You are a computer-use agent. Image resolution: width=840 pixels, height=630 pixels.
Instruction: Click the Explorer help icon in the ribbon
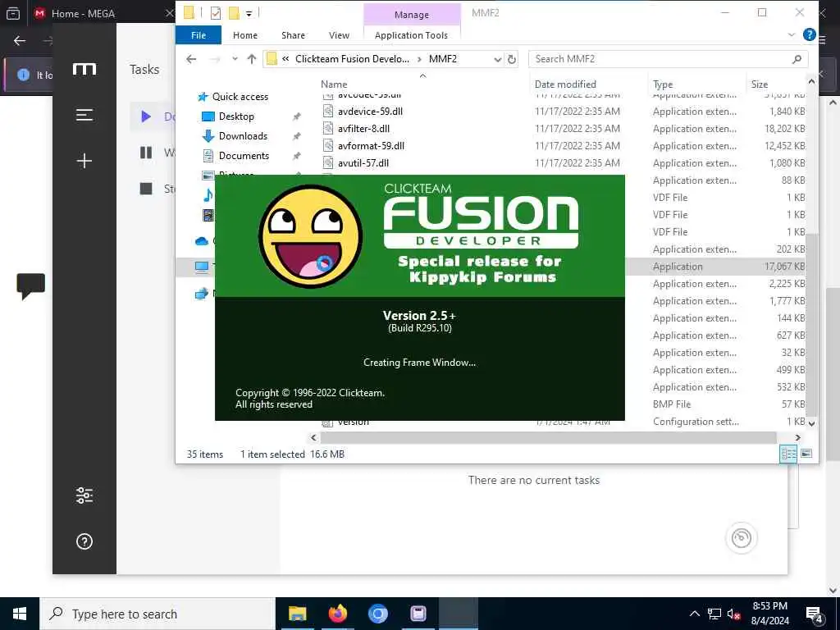coord(809,34)
